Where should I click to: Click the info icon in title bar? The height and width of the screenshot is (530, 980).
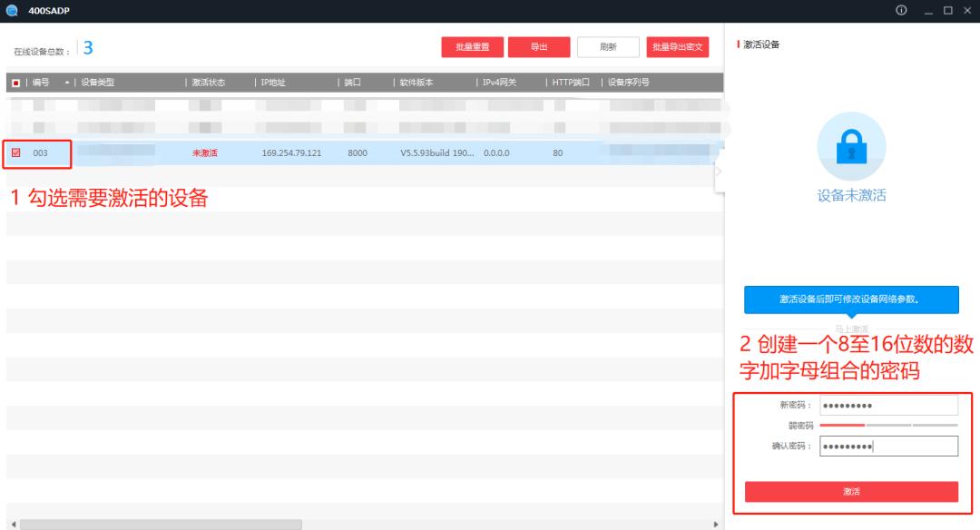point(901,11)
